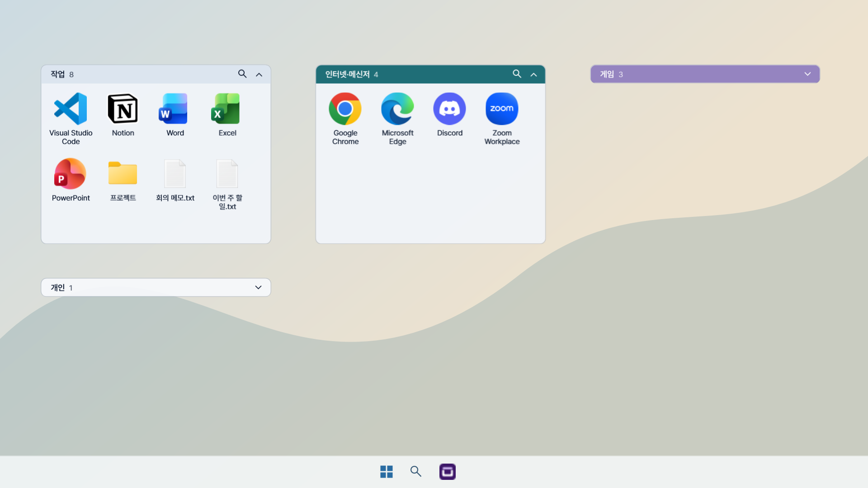Click the 작업 group title
868x488 pixels.
[x=57, y=74]
